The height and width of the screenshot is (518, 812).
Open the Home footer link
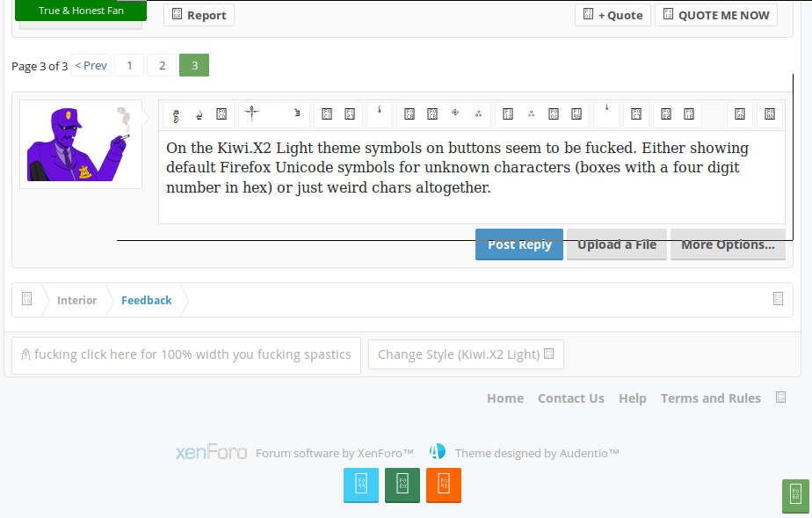pyautogui.click(x=505, y=398)
